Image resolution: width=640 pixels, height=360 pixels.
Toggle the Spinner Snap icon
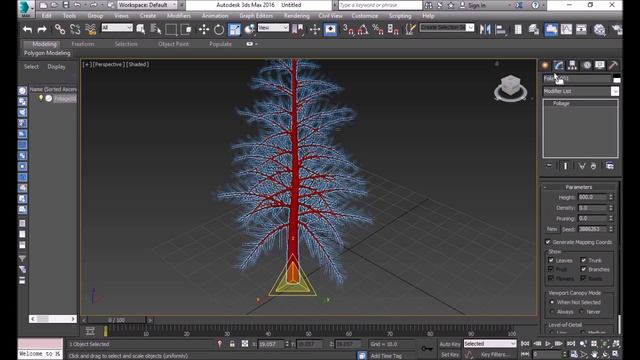(393, 29)
